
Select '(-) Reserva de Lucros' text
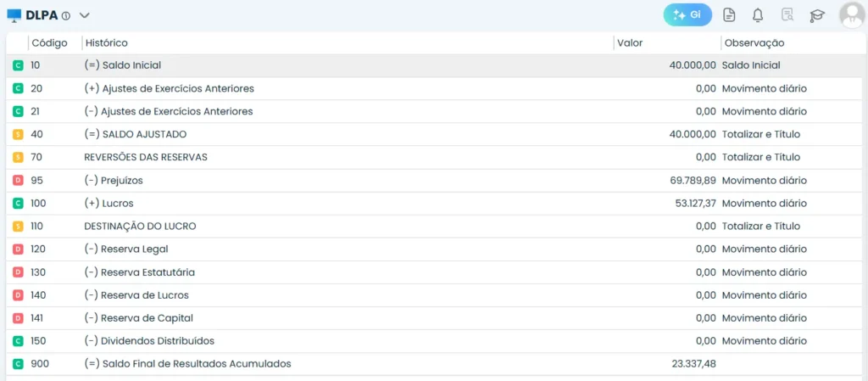(136, 295)
